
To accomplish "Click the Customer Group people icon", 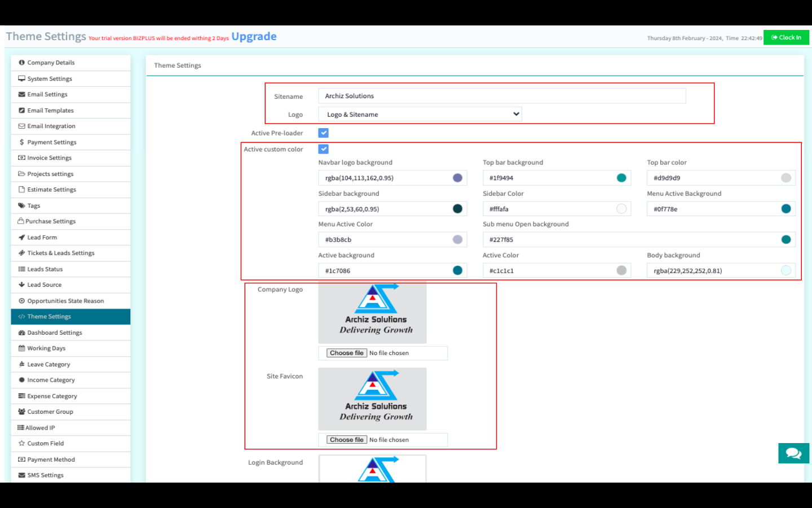I will (21, 412).
